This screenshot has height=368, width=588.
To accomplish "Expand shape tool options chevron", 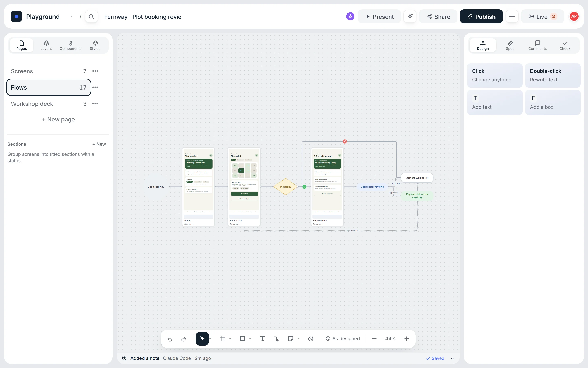I will point(250,339).
